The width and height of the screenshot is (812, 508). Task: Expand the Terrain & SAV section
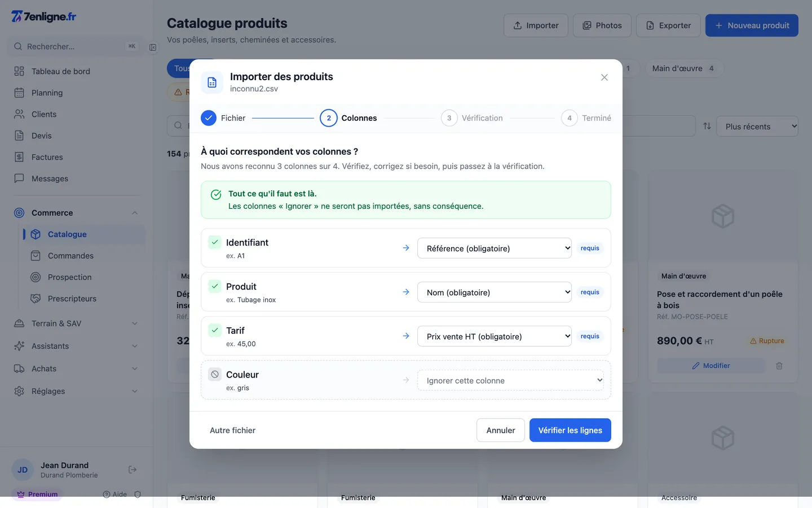tap(77, 323)
